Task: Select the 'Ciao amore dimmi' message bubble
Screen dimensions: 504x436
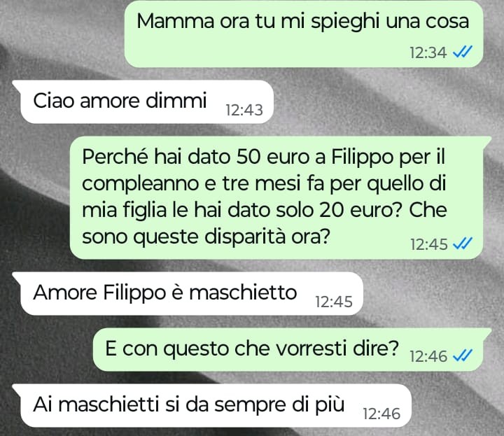Action: (x=143, y=102)
